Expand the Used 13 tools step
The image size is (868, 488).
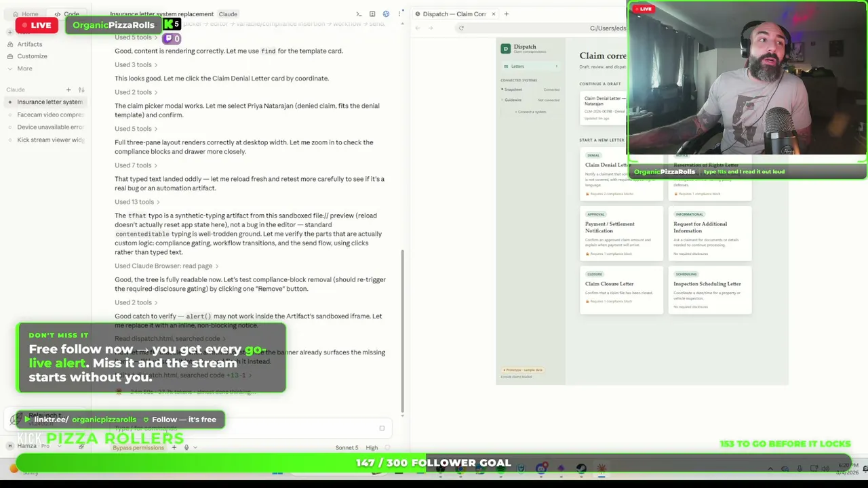[x=137, y=202]
